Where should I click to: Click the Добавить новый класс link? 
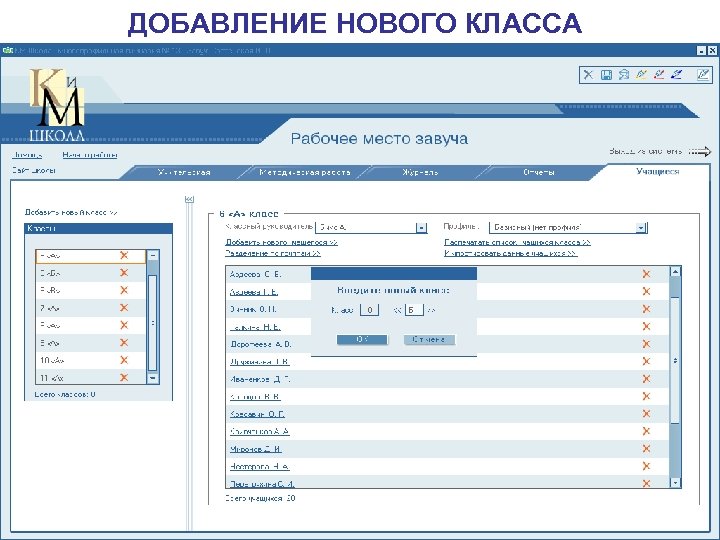[71, 212]
